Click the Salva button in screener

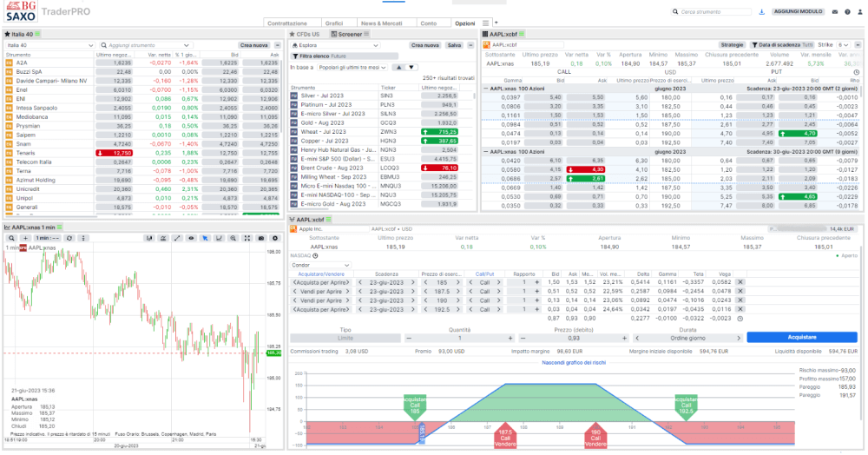[454, 45]
